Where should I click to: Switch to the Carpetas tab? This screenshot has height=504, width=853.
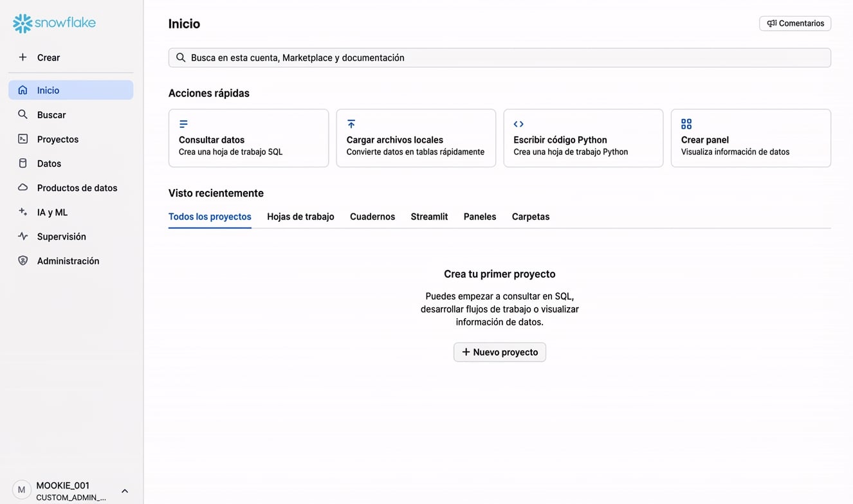click(531, 217)
